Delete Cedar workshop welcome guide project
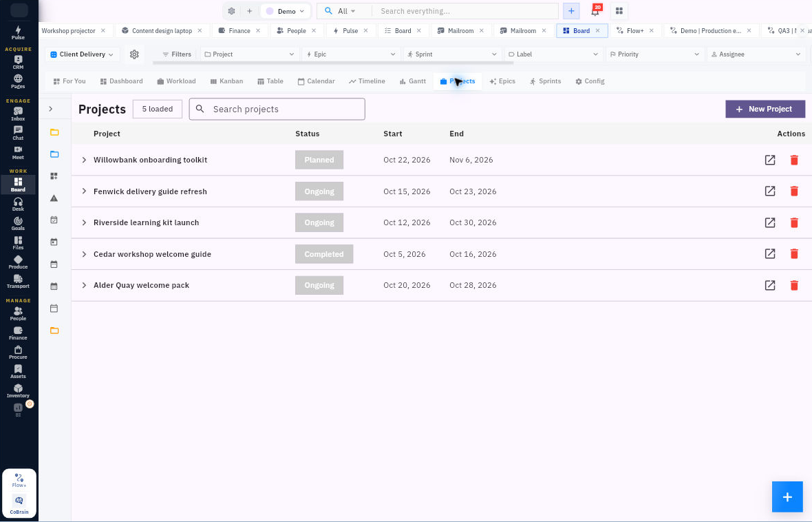 click(794, 254)
